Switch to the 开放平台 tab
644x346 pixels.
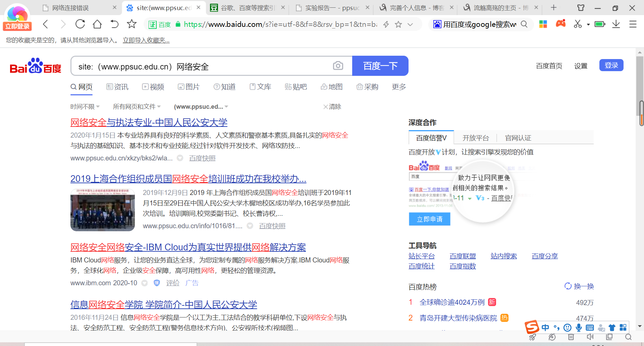pyautogui.click(x=476, y=138)
